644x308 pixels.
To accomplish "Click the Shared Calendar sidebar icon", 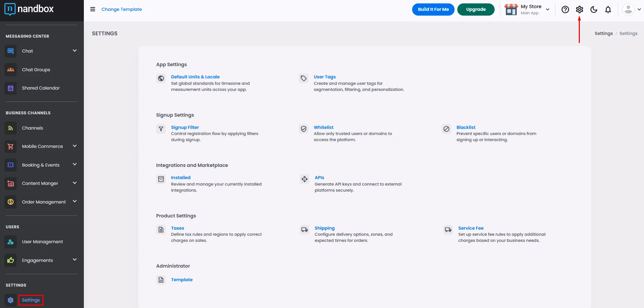I will click(x=11, y=88).
